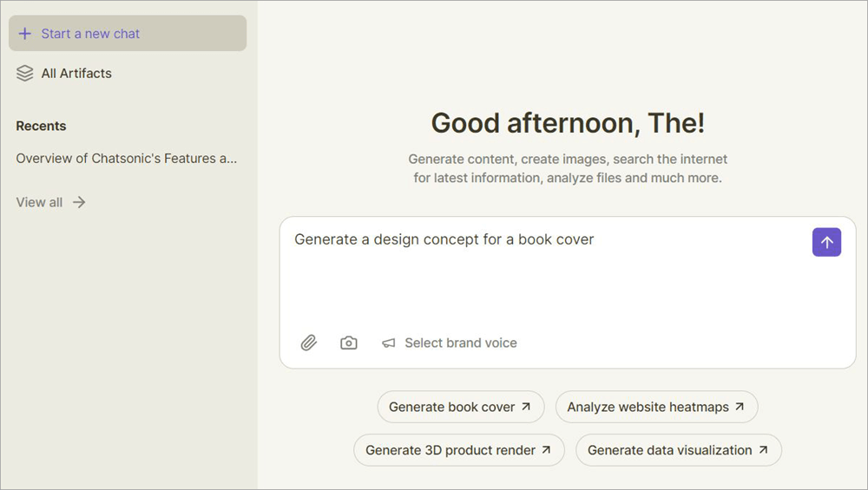868x490 pixels.
Task: Click the arrow on Analyze website heatmaps chip
Action: (x=740, y=407)
